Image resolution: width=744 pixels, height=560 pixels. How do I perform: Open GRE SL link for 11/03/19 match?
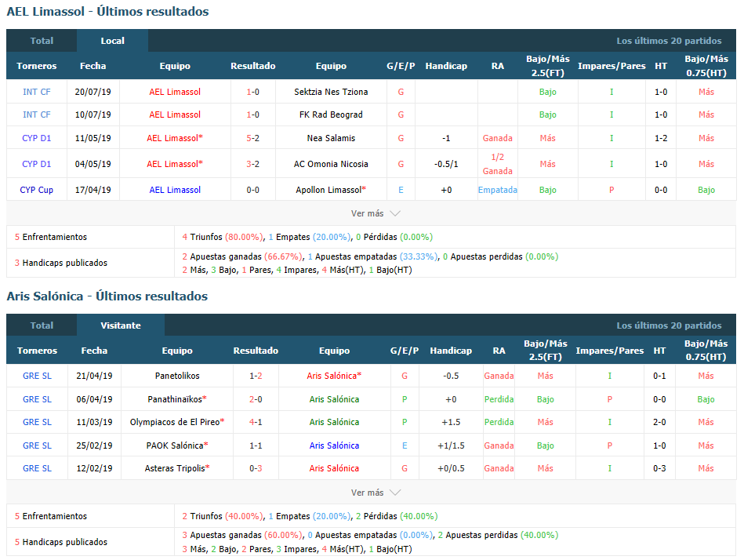tap(37, 423)
